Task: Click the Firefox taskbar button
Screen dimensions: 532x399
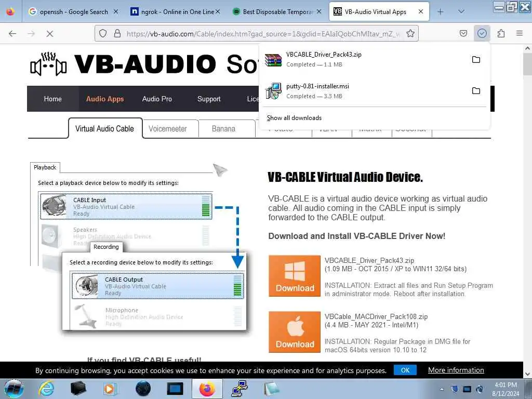Action: click(207, 389)
